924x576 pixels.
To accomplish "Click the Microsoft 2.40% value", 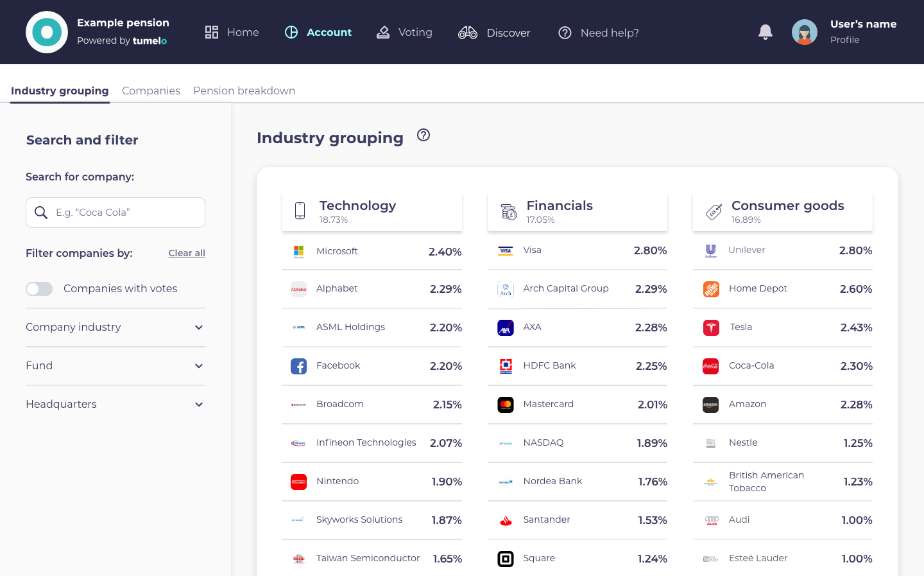I will [445, 252].
